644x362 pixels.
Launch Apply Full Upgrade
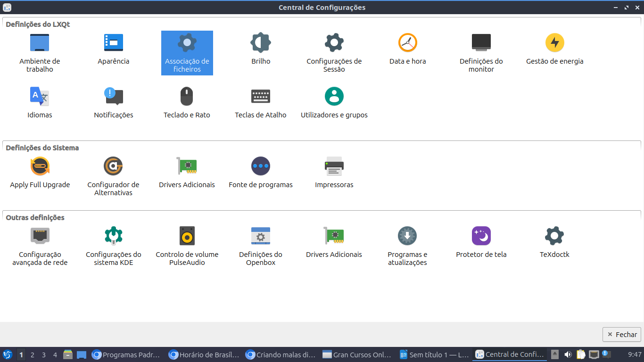[x=40, y=173]
